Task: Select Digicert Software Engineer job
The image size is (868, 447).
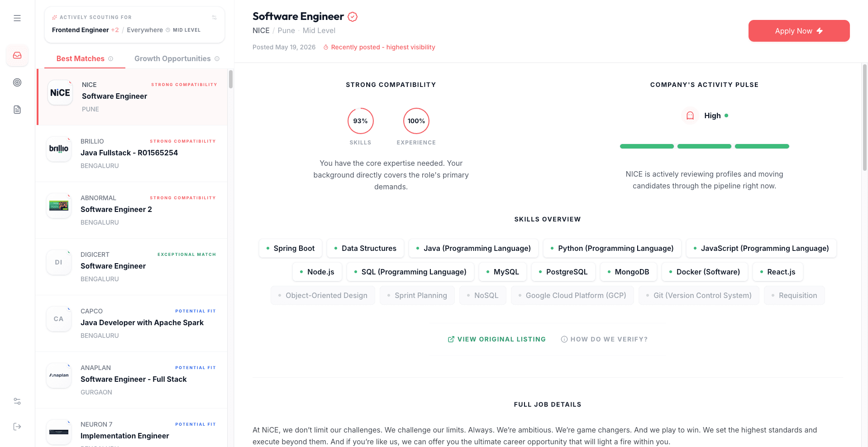Action: click(x=132, y=267)
